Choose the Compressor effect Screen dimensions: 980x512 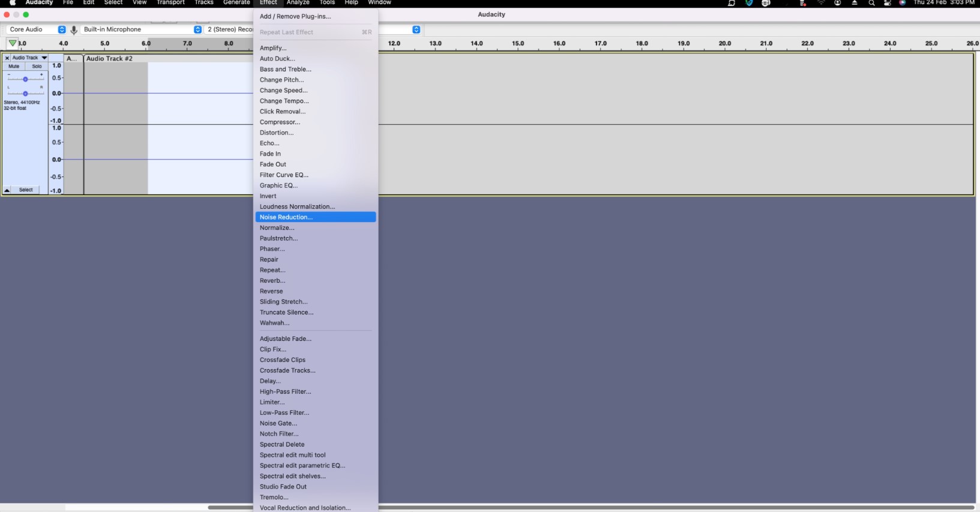(x=316, y=122)
